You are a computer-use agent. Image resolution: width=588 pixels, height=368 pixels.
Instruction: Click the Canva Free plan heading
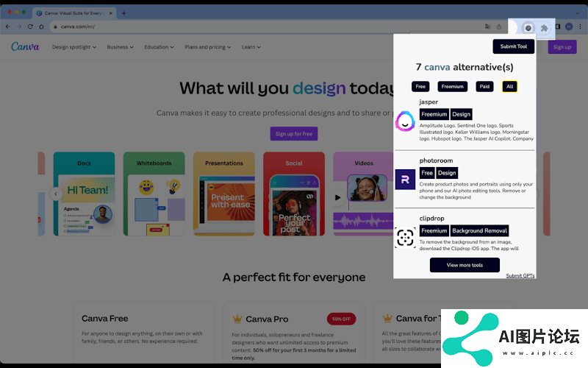click(105, 319)
